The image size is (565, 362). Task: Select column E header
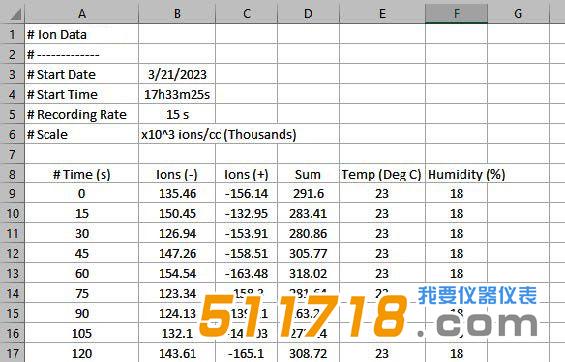[382, 14]
